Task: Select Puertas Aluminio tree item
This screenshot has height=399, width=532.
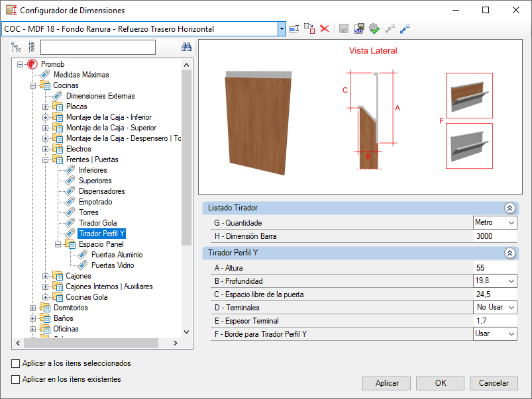Action: (117, 255)
